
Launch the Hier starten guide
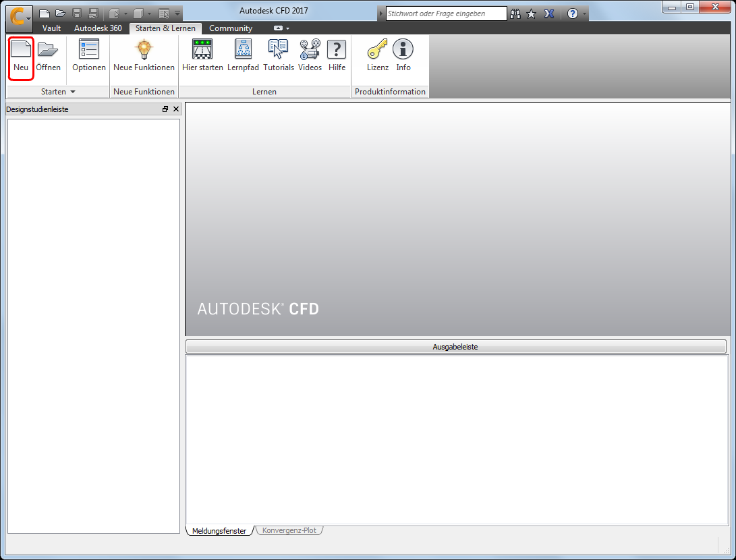[202, 56]
